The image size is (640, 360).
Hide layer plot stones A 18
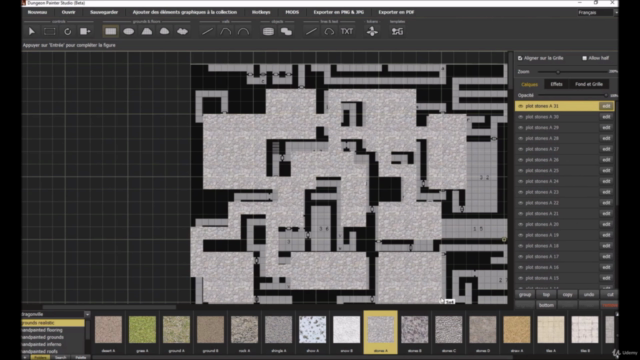520,246
